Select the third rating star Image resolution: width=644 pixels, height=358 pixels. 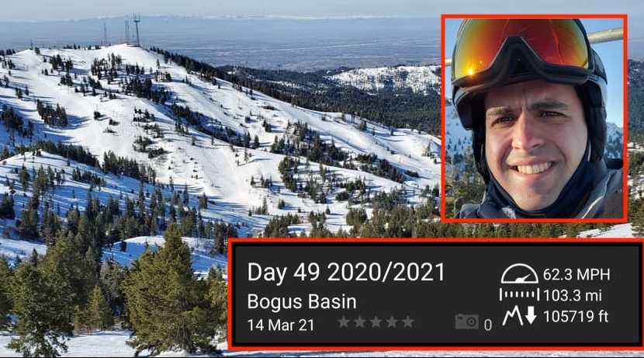pyautogui.click(x=376, y=322)
